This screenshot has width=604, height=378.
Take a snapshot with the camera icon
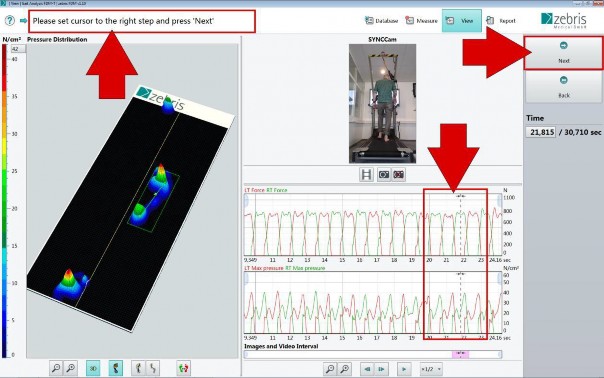pyautogui.click(x=384, y=175)
